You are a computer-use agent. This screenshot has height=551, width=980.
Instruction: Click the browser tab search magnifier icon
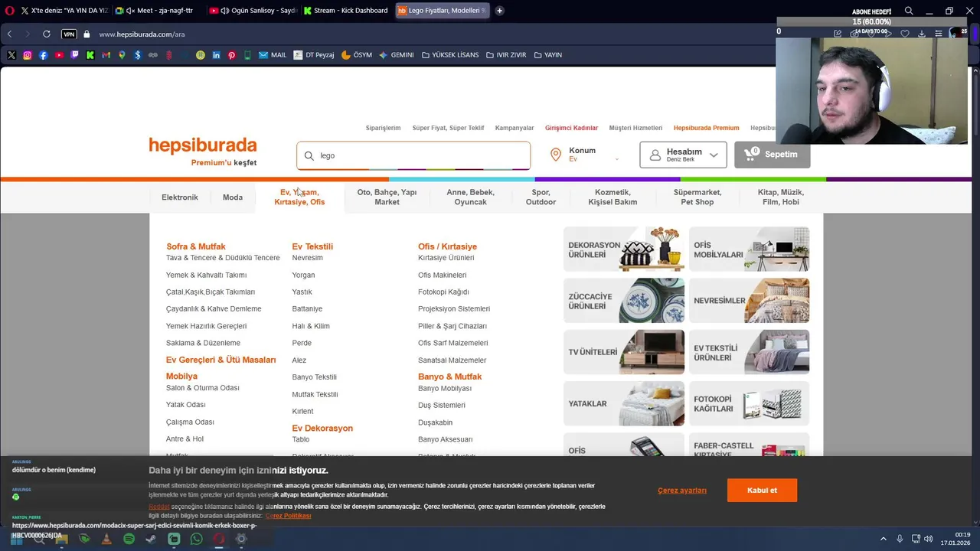tap(909, 11)
